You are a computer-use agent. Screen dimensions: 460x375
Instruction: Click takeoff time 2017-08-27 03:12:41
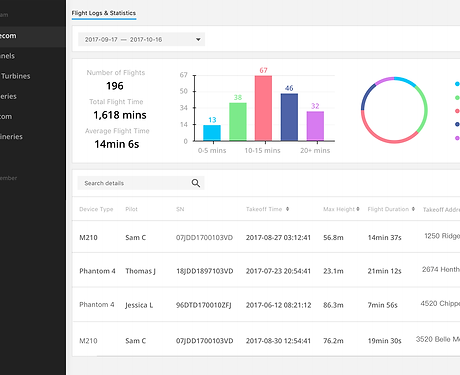pyautogui.click(x=278, y=238)
